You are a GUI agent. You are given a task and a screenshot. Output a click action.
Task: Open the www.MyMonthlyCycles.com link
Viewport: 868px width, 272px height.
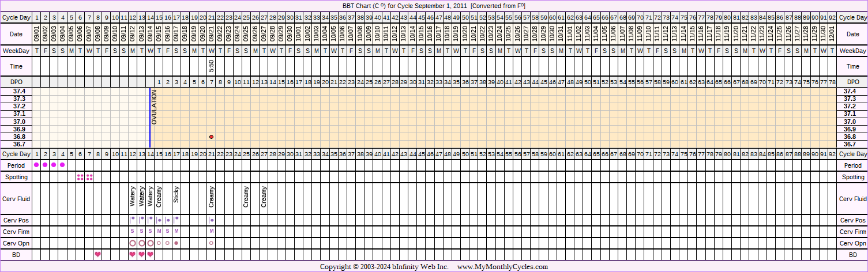coord(502,267)
